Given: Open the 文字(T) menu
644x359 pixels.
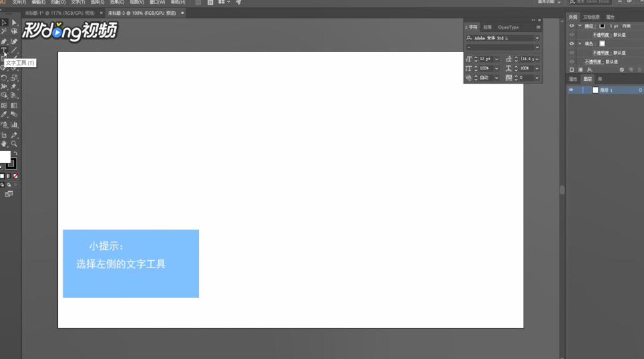Looking at the screenshot, I should (78, 2).
